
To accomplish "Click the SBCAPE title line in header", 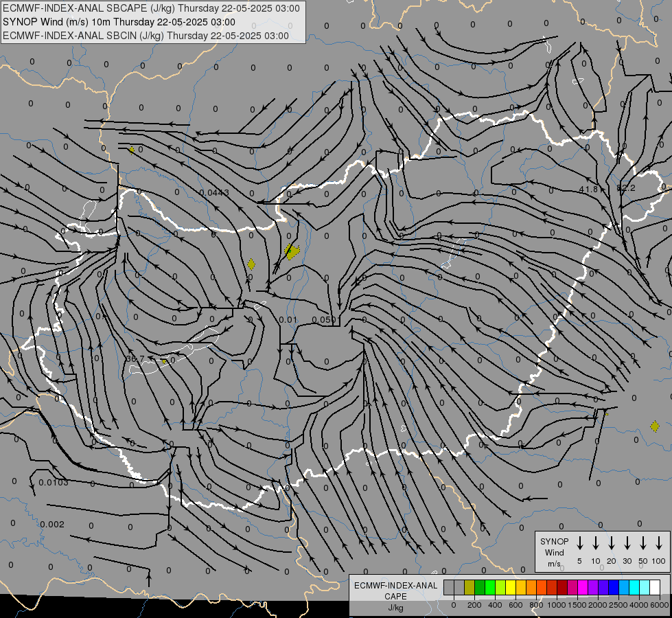I will tap(151, 8).
